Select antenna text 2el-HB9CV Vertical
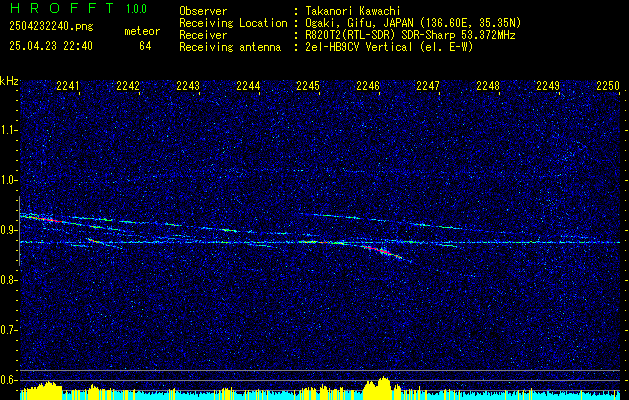629x400 pixels. pyautogui.click(x=359, y=47)
